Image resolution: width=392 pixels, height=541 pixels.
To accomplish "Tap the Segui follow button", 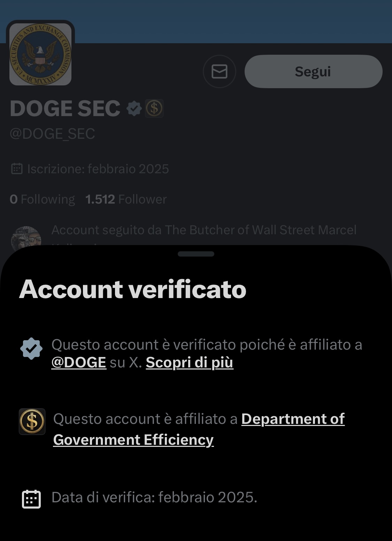I will click(313, 71).
